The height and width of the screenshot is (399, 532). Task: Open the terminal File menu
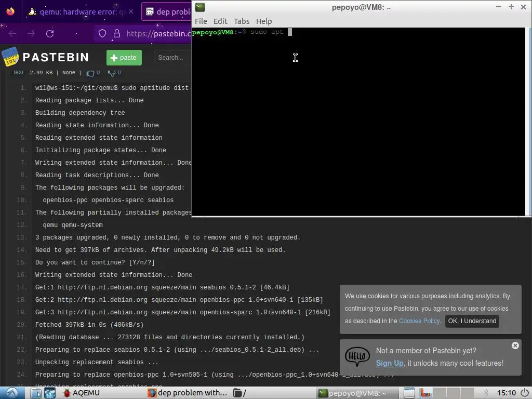[x=201, y=21]
